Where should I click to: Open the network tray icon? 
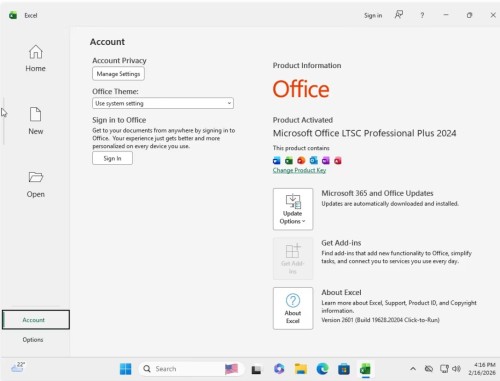pyautogui.click(x=444, y=369)
